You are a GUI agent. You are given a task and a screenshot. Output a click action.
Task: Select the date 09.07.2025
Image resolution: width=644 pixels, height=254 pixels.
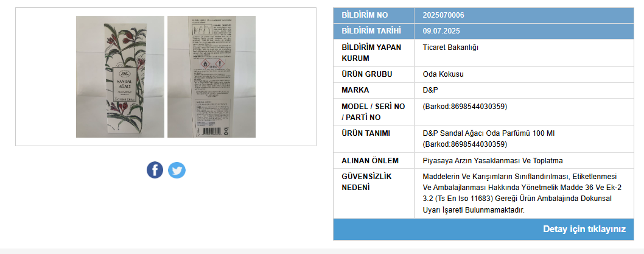(441, 31)
